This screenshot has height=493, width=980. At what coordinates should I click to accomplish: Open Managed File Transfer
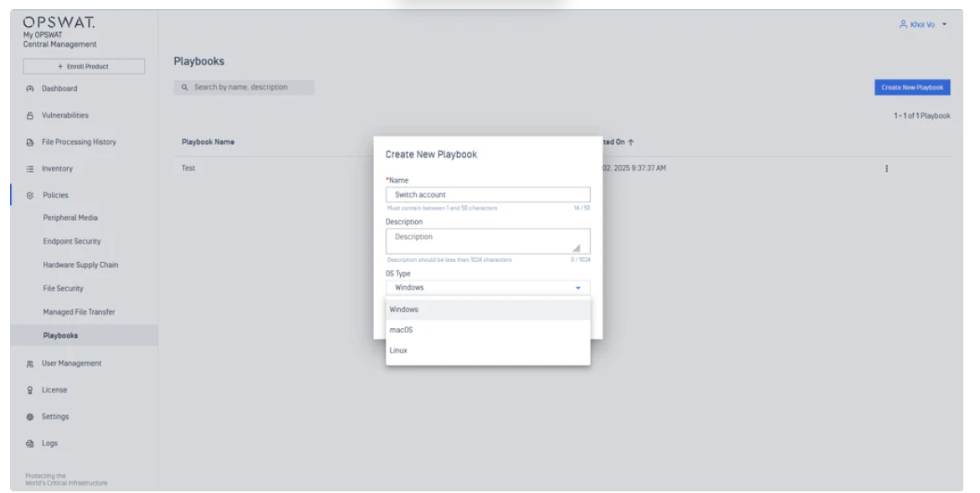click(x=79, y=312)
